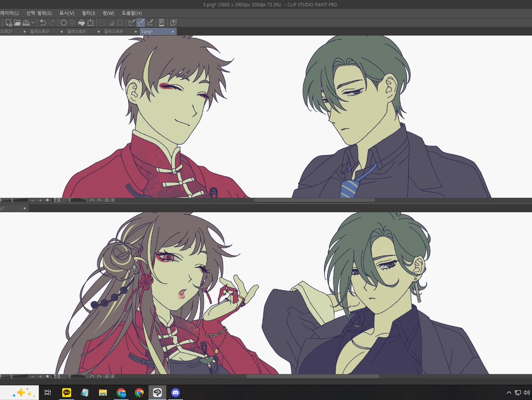Click the Clip Studio Paint taskbar icon
This screenshot has width=532, height=400.
[157, 392]
